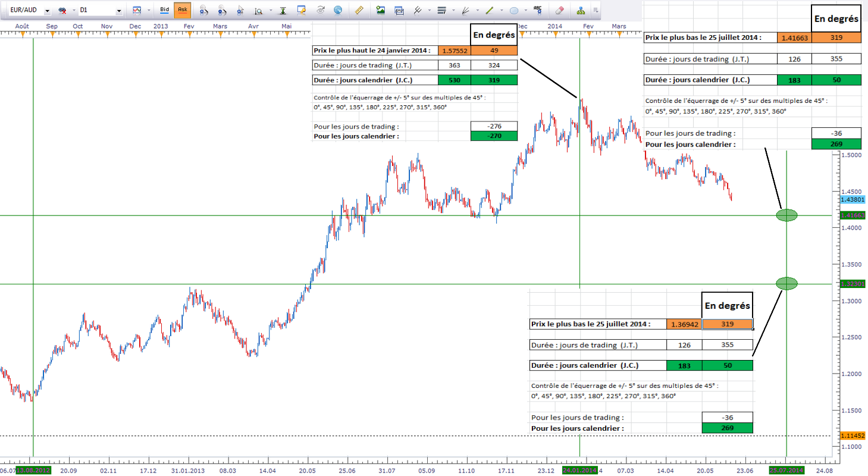This screenshot has height=476, width=868.
Task: Click the chart lock key icon
Action: click(301, 10)
